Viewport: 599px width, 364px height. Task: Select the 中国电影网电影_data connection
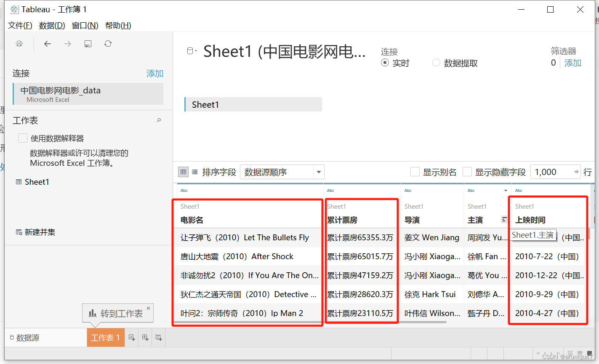point(88,94)
